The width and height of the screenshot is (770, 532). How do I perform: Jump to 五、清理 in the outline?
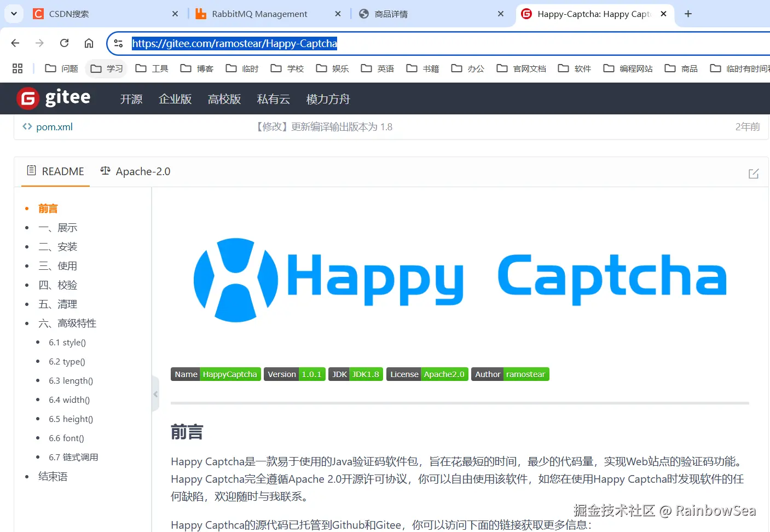click(57, 304)
